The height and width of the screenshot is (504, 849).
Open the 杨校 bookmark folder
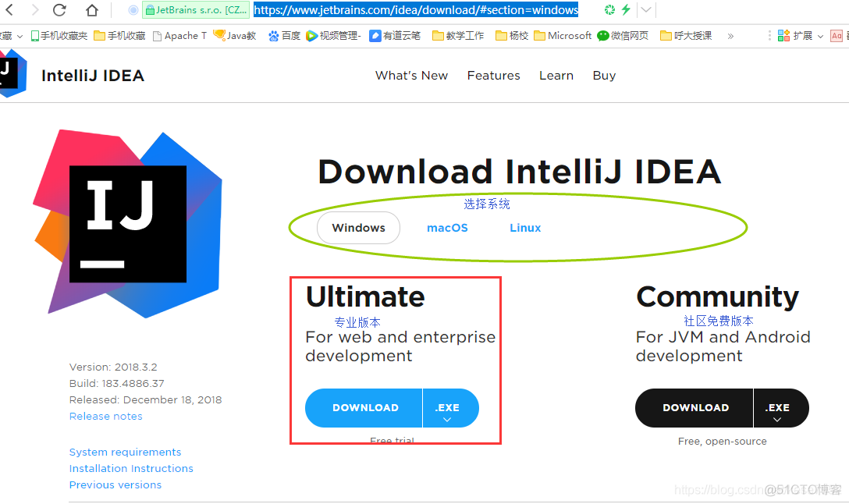(x=512, y=36)
